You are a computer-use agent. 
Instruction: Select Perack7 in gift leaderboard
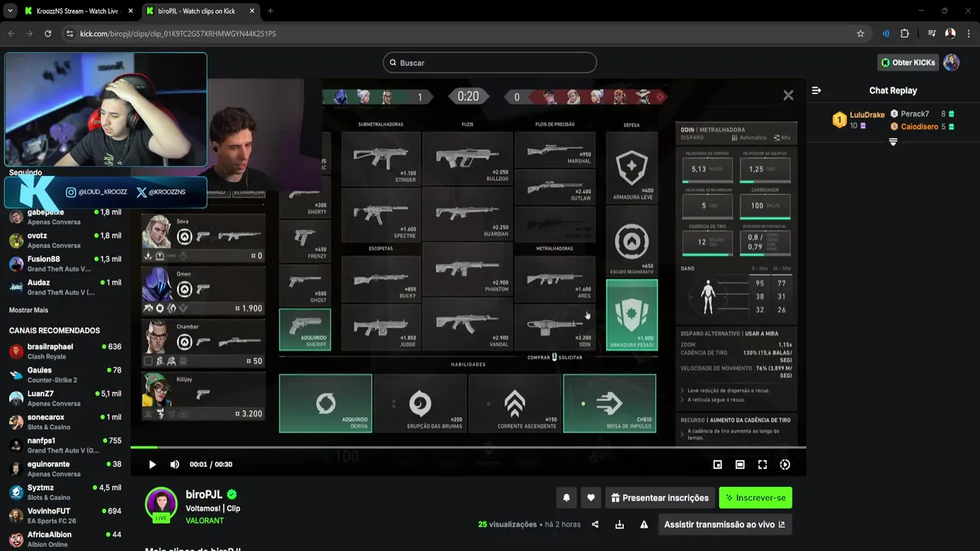click(923, 114)
